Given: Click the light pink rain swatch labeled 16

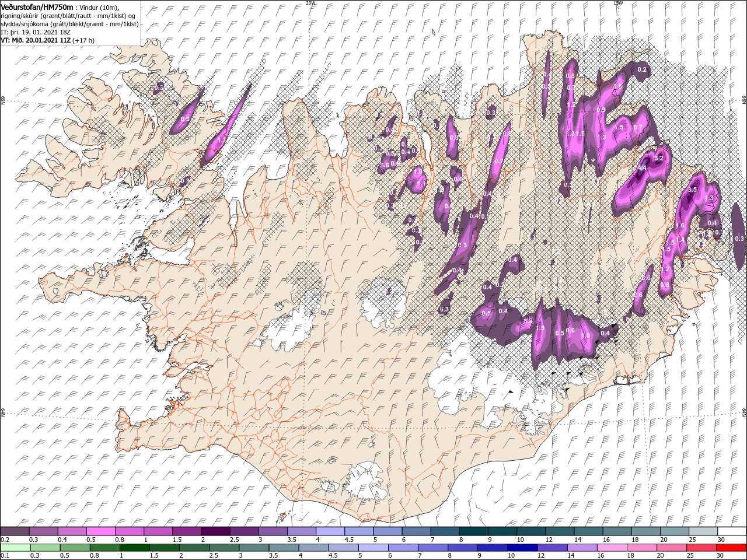Looking at the screenshot, I should point(613,548).
